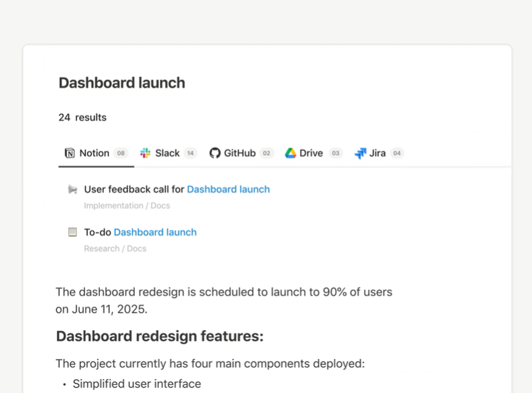532x393 pixels.
Task: Open User feedback call for Dashboard launch result
Action: click(x=177, y=189)
